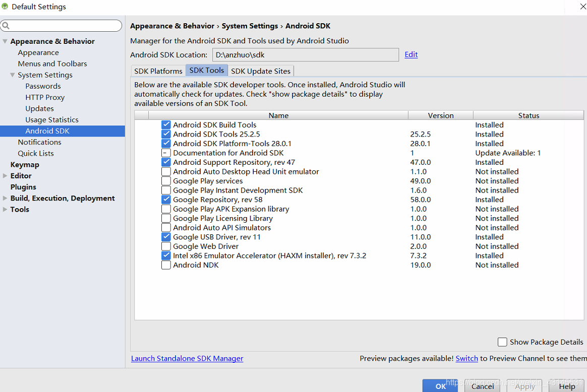This screenshot has width=587, height=392.
Task: Sort table by Status column header
Action: (x=529, y=115)
